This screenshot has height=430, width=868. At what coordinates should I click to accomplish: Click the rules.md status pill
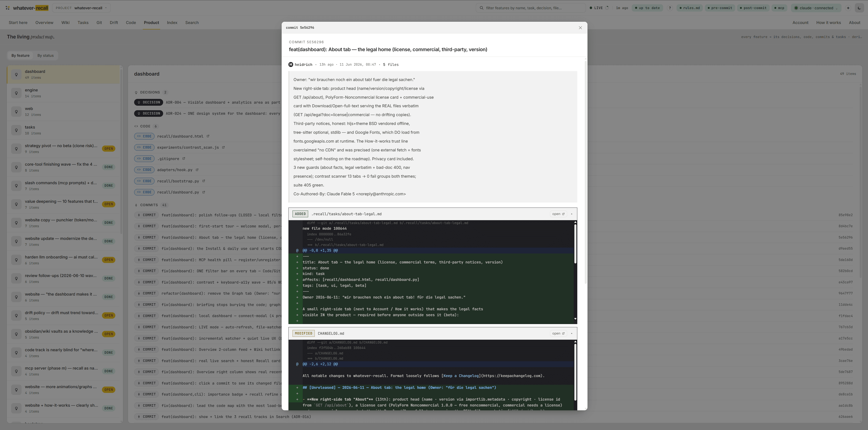(x=690, y=8)
